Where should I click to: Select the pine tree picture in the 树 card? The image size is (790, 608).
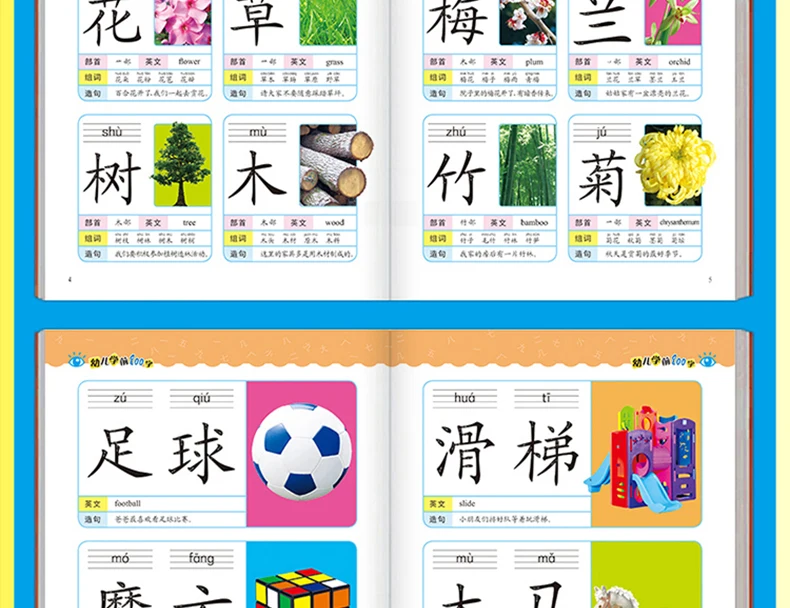click(x=182, y=165)
